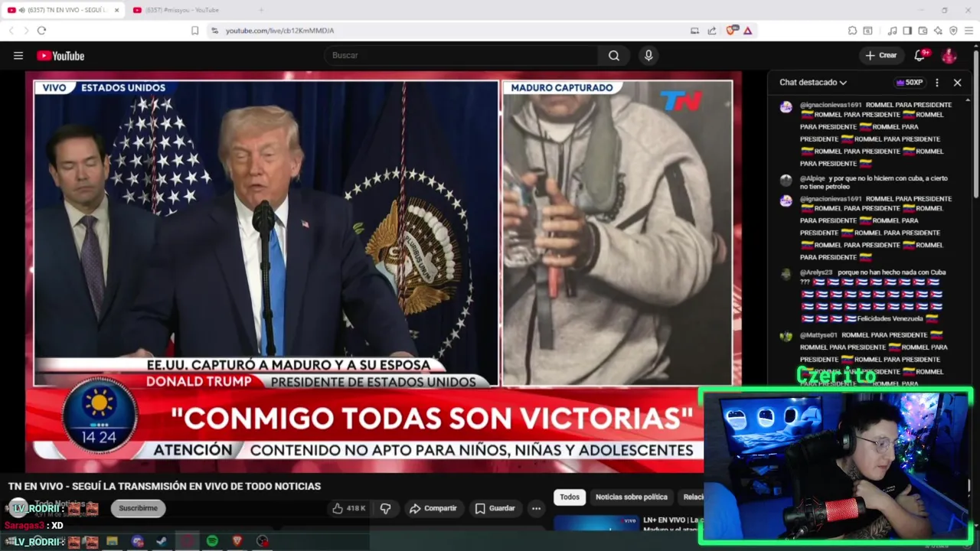Open the Brave VPN shield icon

[953, 31]
